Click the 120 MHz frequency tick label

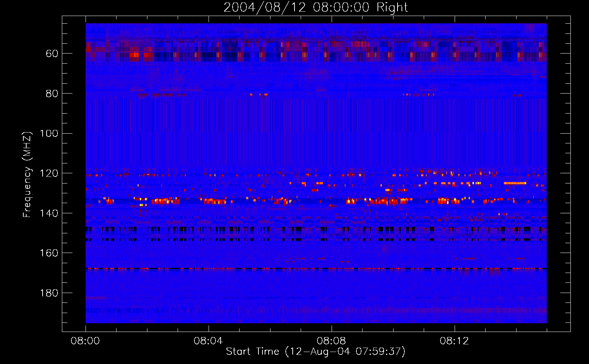click(x=49, y=173)
